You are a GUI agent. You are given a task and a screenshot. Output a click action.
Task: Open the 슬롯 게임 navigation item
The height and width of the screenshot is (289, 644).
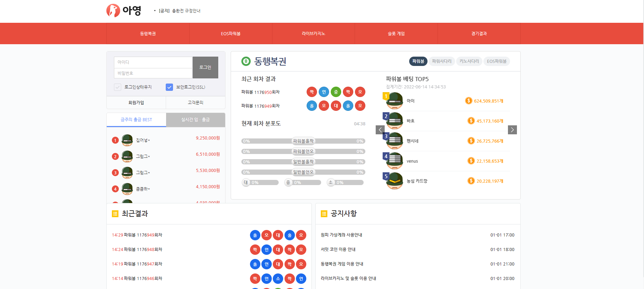click(x=396, y=33)
